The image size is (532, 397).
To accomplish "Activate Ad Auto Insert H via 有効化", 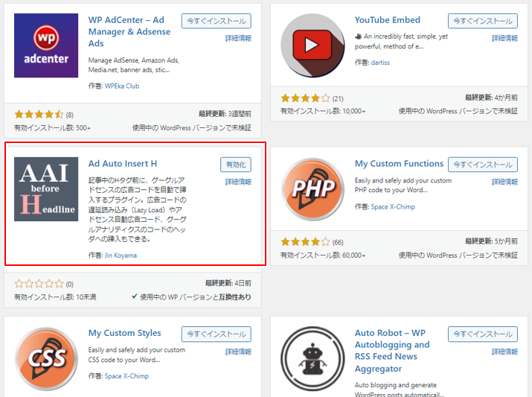I will point(236,165).
